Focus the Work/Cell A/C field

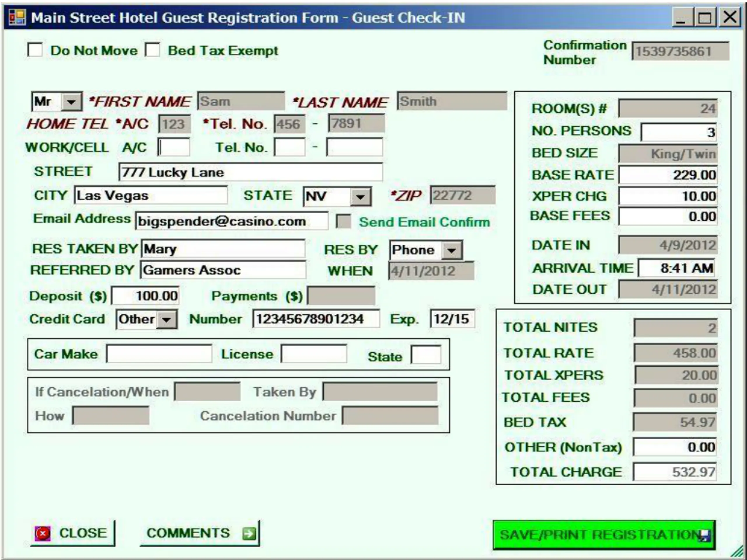[174, 147]
